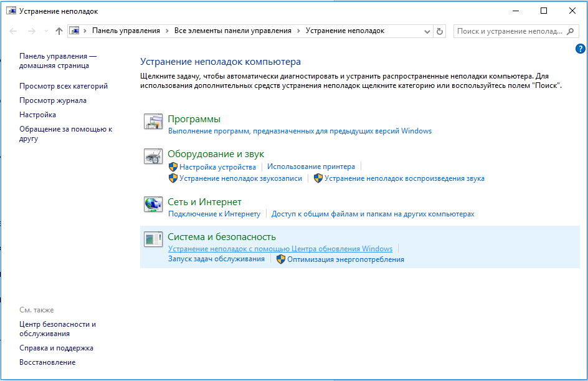Open the address bar history dropdown

tap(427, 32)
